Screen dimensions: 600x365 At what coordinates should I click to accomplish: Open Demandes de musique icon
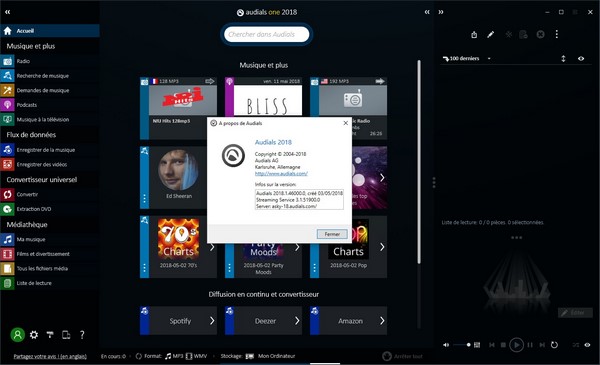(7, 90)
